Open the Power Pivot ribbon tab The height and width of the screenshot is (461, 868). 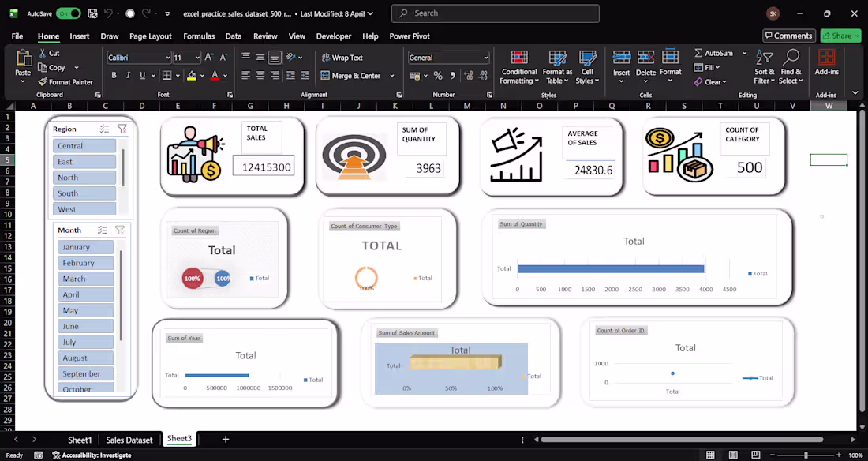[409, 36]
